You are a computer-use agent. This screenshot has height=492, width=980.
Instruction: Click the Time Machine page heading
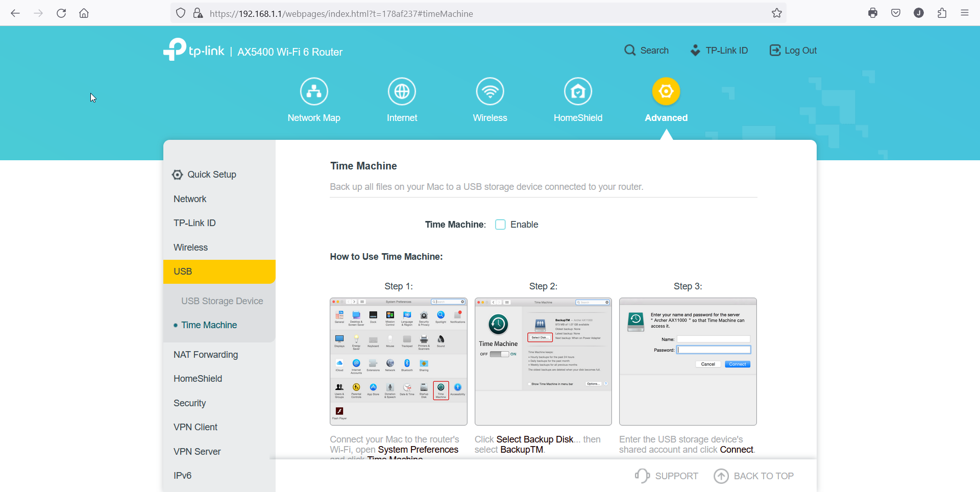[x=363, y=166]
